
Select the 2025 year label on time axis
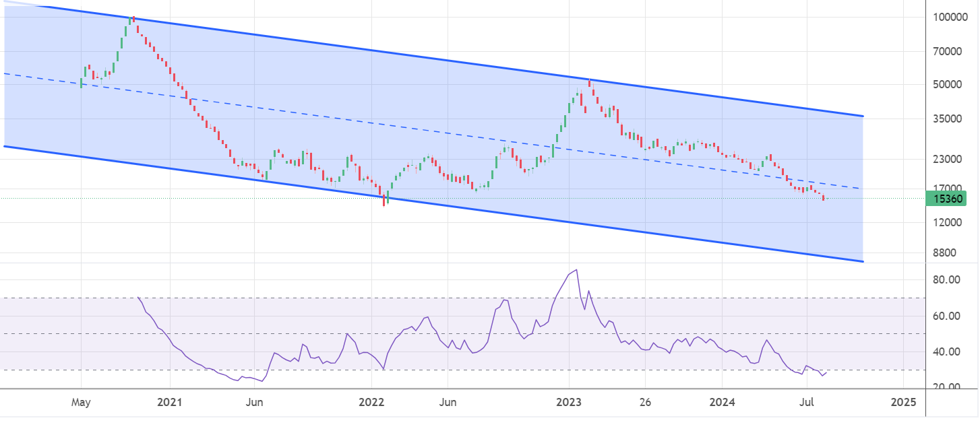click(x=903, y=403)
